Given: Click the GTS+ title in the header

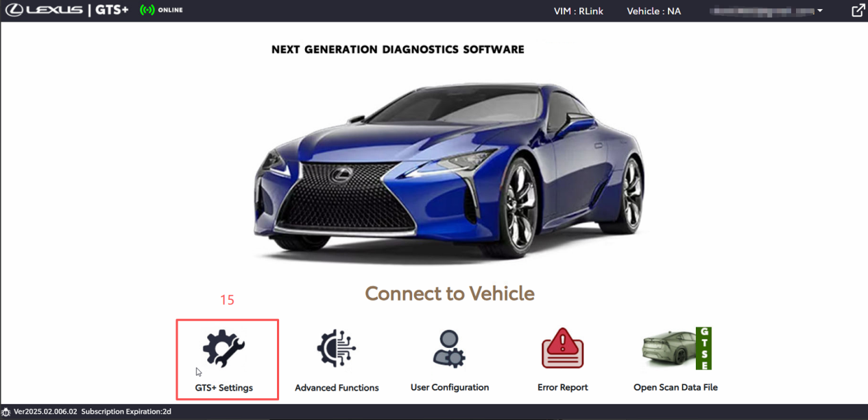Looking at the screenshot, I should 112,10.
